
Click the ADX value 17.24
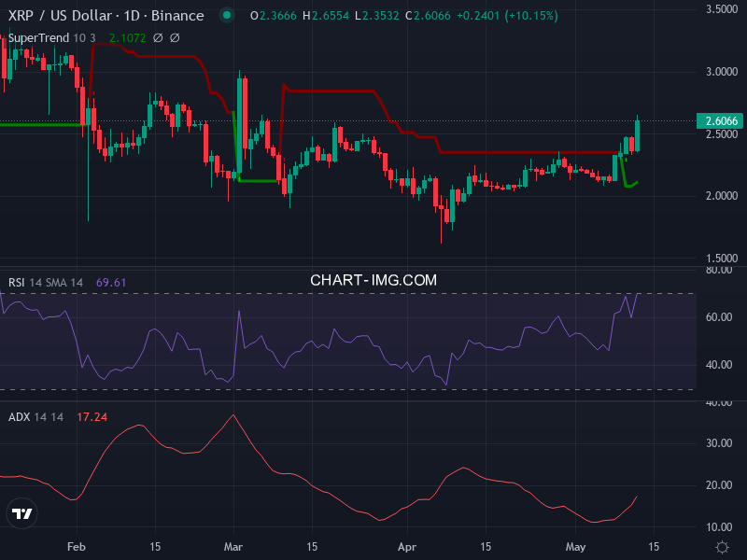pyautogui.click(x=92, y=416)
